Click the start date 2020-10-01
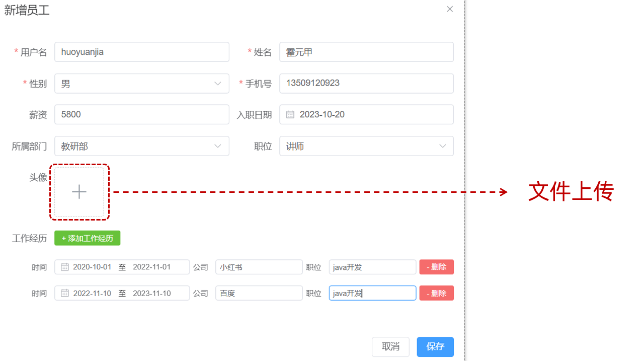The image size is (644, 361). point(92,267)
